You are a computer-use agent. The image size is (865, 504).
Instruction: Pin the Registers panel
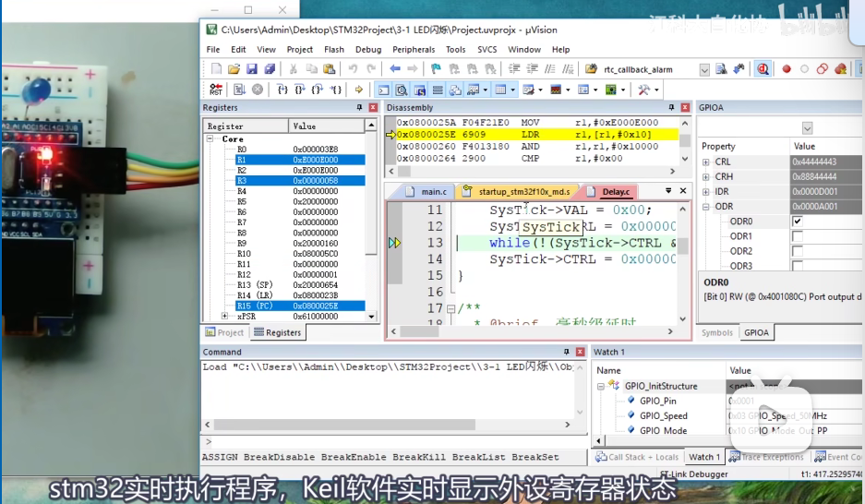point(360,107)
